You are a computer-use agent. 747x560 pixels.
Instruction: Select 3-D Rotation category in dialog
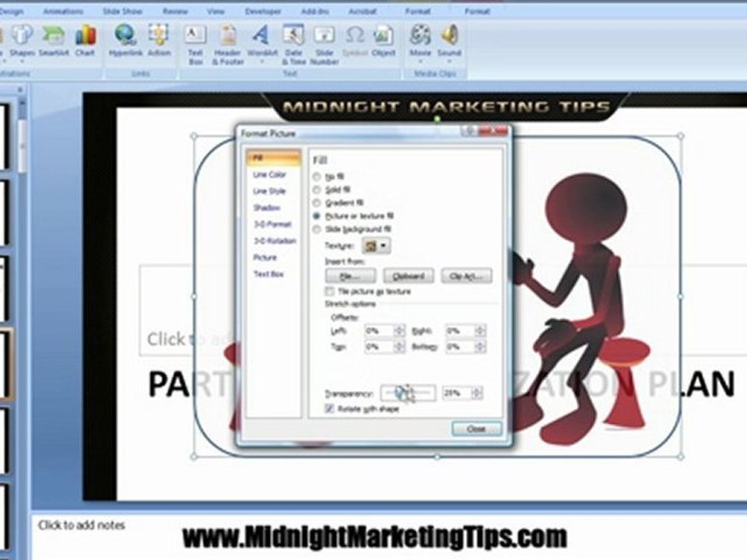coord(275,241)
